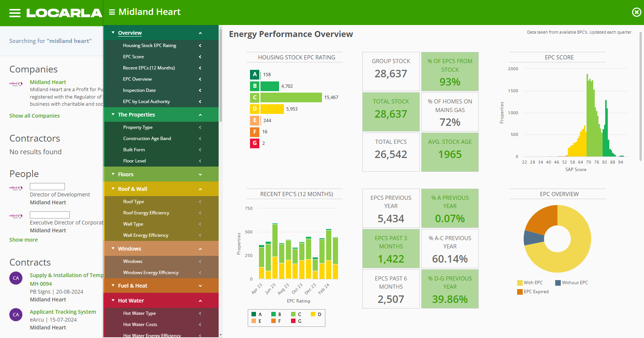Click arrow beside Housing Stock EPC Rating
Image resolution: width=644 pixels, height=338 pixels.
pyautogui.click(x=200, y=46)
